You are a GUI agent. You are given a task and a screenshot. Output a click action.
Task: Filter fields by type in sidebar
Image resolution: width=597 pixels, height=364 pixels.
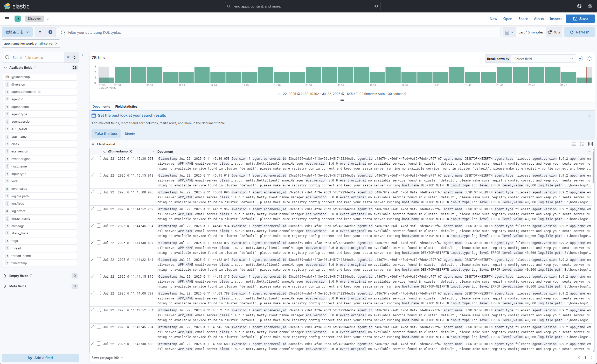pyautogui.click(x=71, y=58)
